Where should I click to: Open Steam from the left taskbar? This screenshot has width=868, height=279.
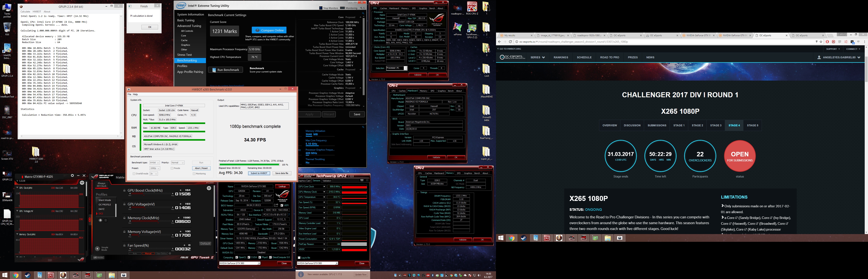(28, 275)
